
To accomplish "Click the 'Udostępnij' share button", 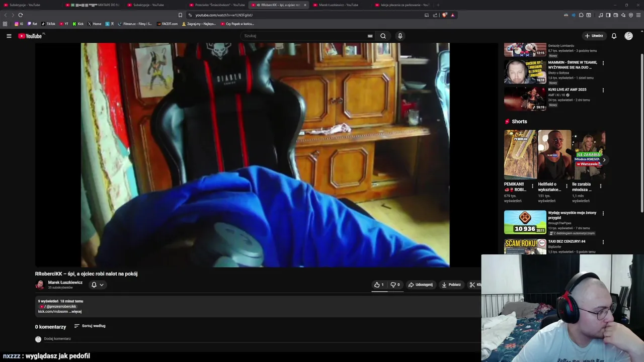I will point(420,285).
